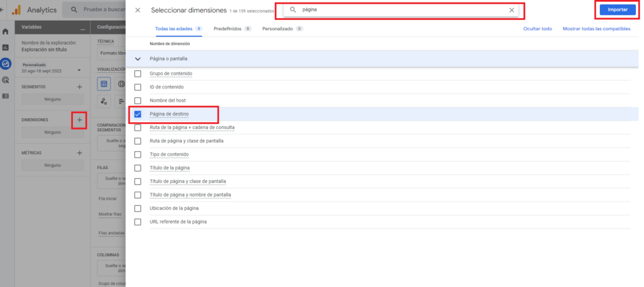Screen dimensions: 644x287
Task: Uncheck Página de destino dimension
Action: [x=138, y=114]
